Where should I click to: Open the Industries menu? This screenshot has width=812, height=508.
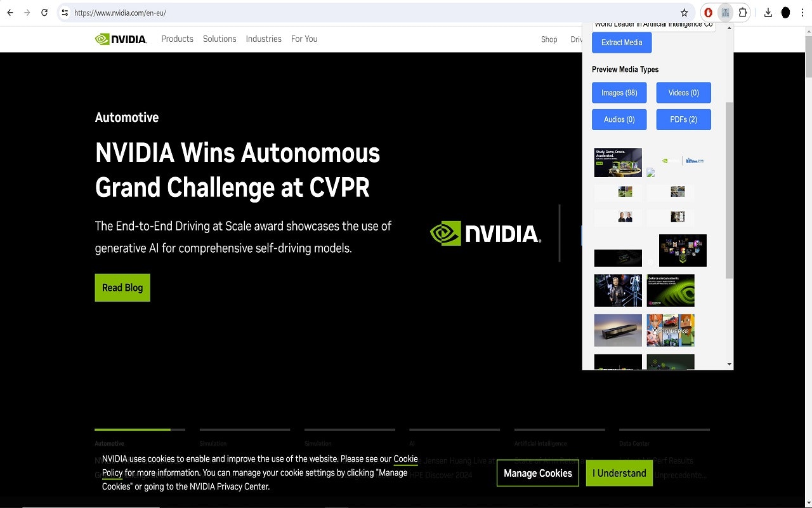(263, 39)
